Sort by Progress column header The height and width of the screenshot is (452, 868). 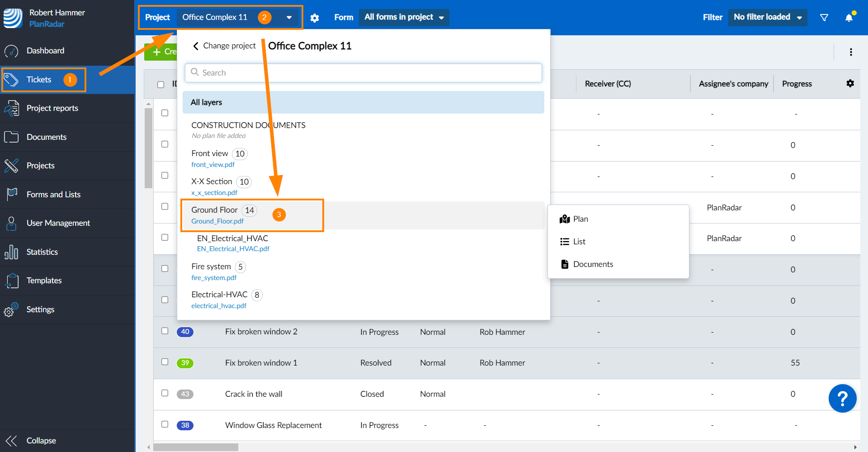[797, 84]
